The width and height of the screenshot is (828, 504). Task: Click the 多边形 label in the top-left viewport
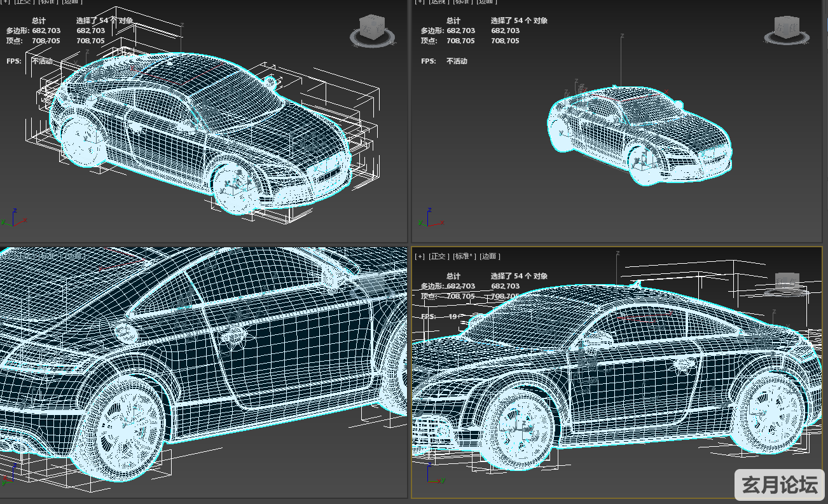tap(18, 31)
